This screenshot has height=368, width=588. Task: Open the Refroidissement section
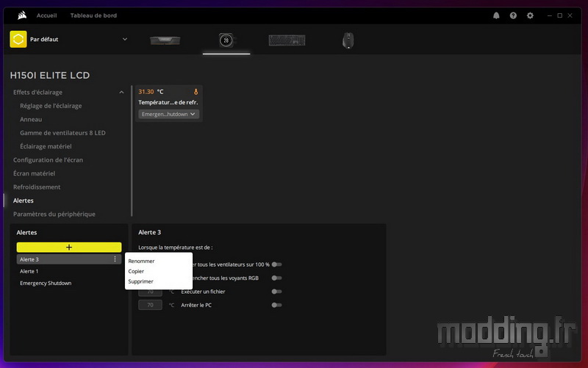point(37,187)
